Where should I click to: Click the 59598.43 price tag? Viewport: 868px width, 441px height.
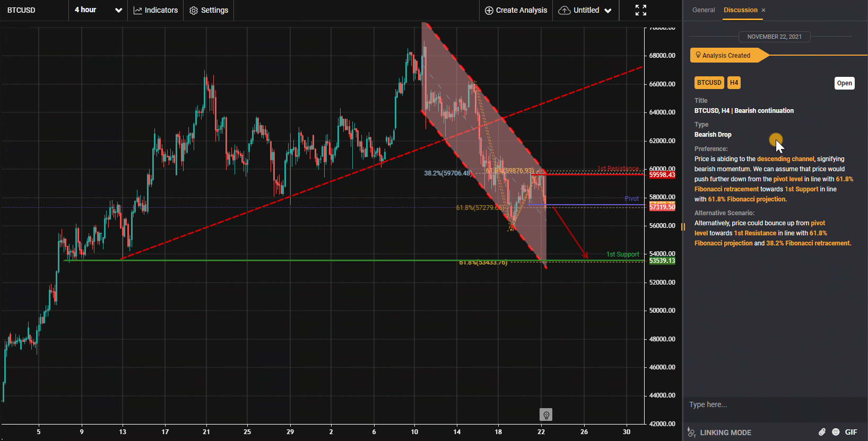coord(662,175)
